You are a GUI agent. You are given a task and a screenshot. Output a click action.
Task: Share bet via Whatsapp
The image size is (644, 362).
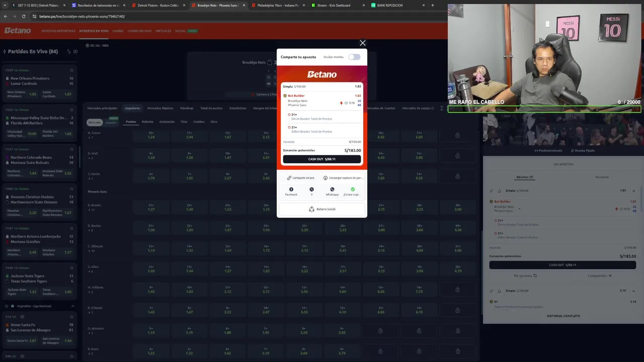tap(332, 191)
